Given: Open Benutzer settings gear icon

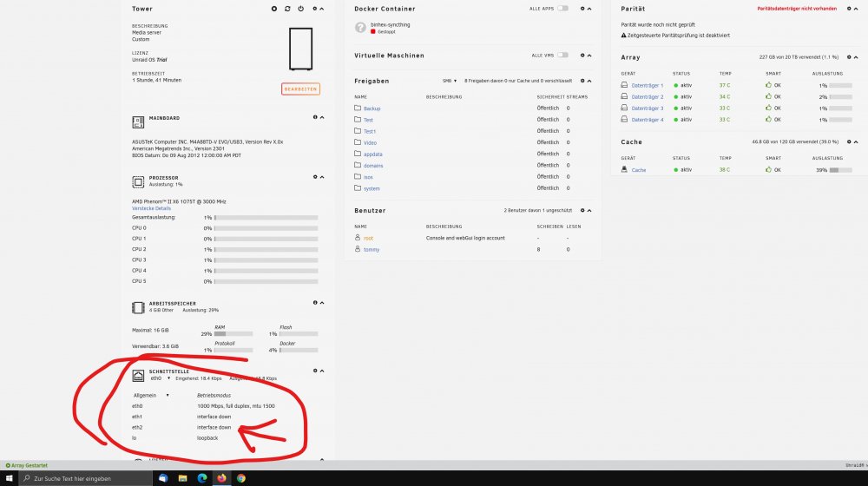Looking at the screenshot, I should pyautogui.click(x=582, y=210).
